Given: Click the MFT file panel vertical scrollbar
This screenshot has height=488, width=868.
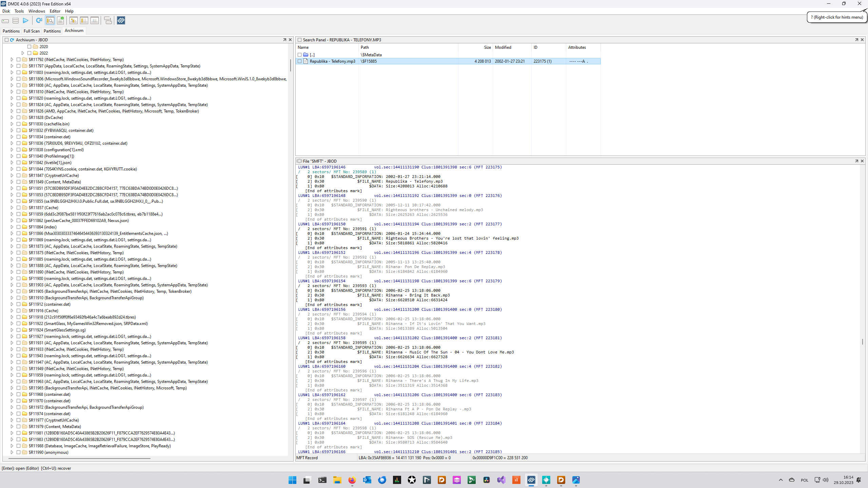Looking at the screenshot, I should 863,342.
